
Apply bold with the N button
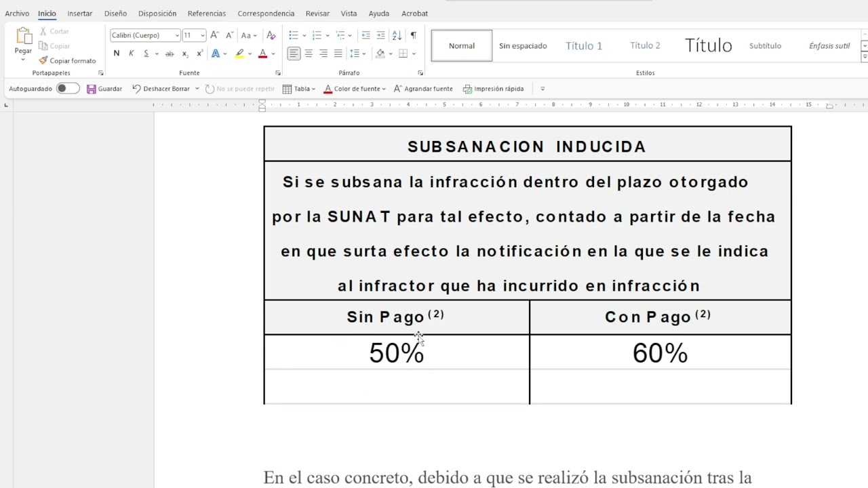click(117, 54)
